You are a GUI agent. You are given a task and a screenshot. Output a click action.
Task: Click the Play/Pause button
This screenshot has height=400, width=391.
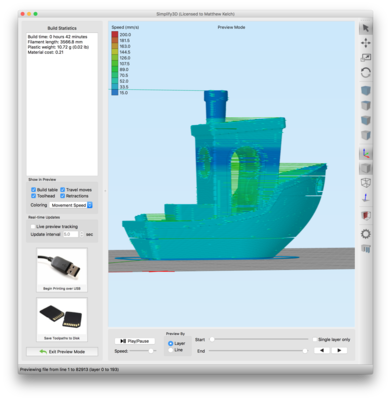[135, 341]
